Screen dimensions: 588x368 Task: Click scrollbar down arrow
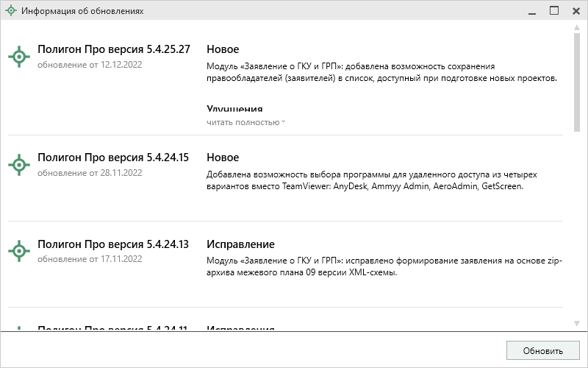577,323
